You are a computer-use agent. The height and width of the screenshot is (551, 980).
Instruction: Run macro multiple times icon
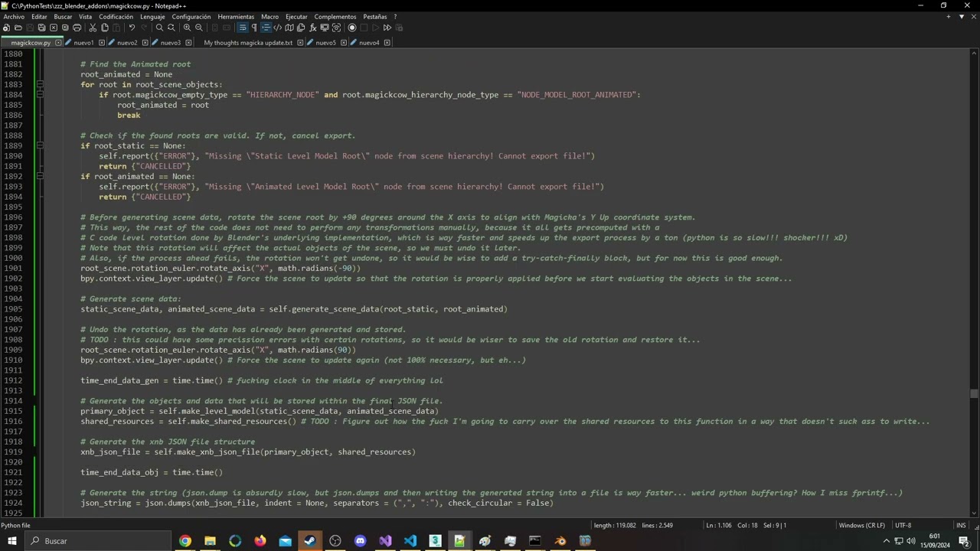click(387, 28)
